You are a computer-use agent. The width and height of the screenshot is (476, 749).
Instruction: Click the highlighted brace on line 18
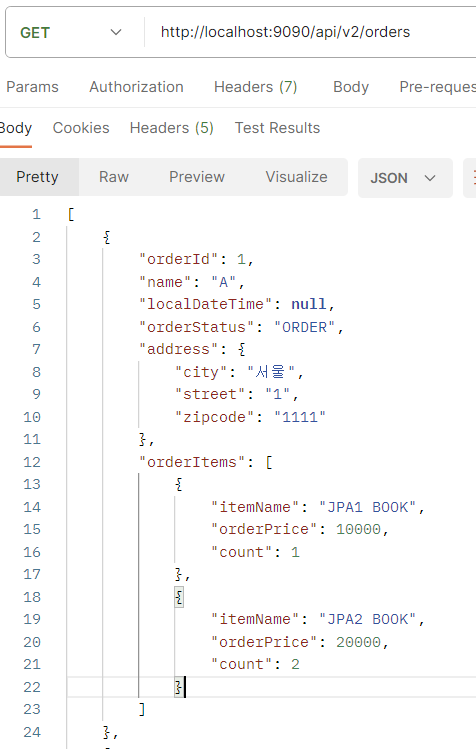[179, 597]
